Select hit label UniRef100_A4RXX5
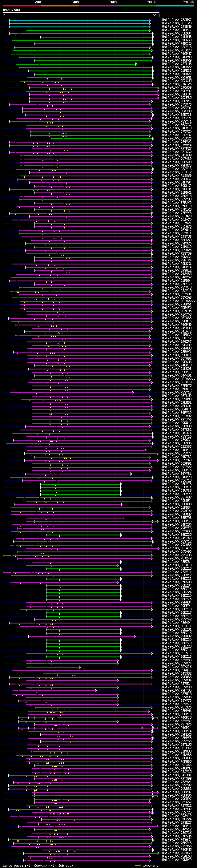The height and width of the screenshot is (868, 197). (177, 43)
